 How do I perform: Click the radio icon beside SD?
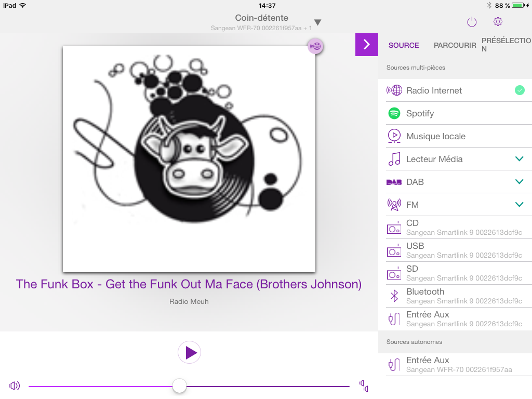click(x=394, y=273)
